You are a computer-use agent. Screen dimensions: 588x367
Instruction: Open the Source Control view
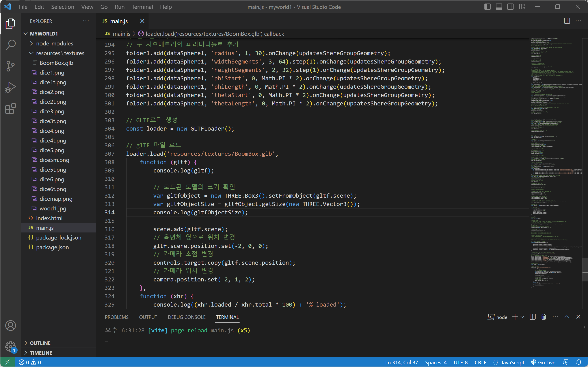(10, 66)
